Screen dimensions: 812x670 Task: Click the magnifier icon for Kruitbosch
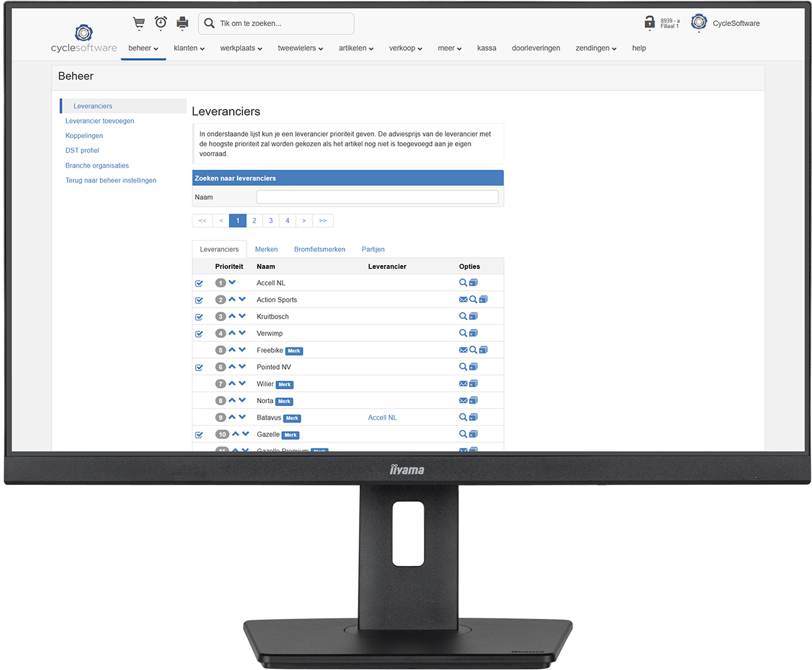tap(463, 316)
